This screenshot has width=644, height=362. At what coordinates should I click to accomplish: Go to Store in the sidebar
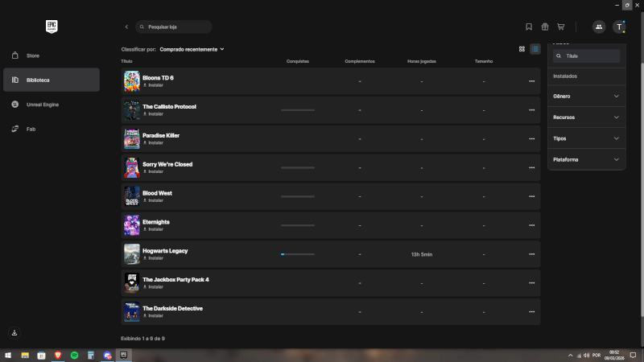(x=33, y=56)
